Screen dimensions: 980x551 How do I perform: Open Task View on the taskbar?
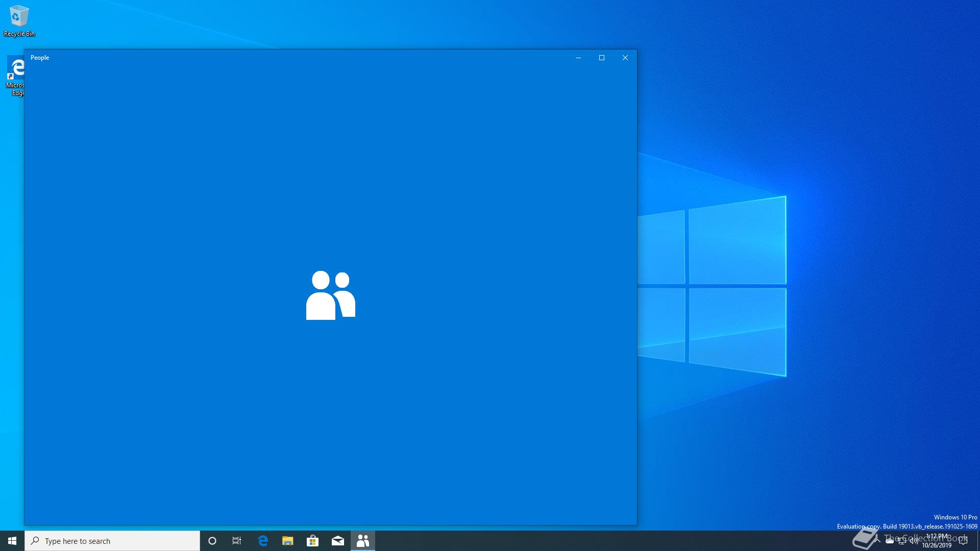pyautogui.click(x=237, y=541)
